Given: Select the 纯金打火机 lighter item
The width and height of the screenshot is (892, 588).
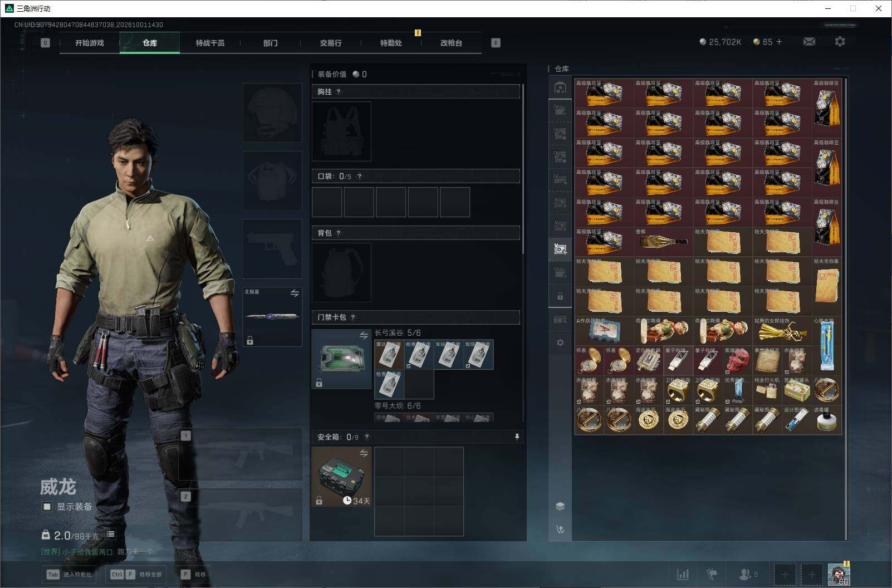Looking at the screenshot, I should [x=767, y=390].
